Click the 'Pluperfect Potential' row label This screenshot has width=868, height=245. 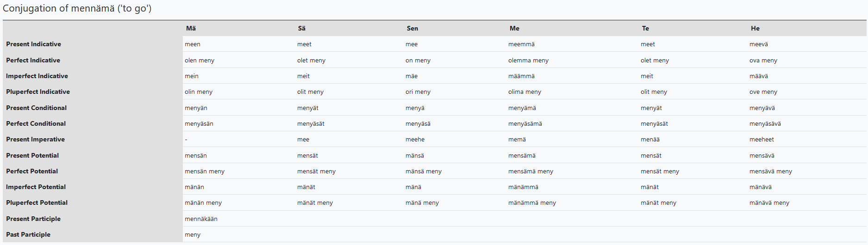tap(37, 203)
